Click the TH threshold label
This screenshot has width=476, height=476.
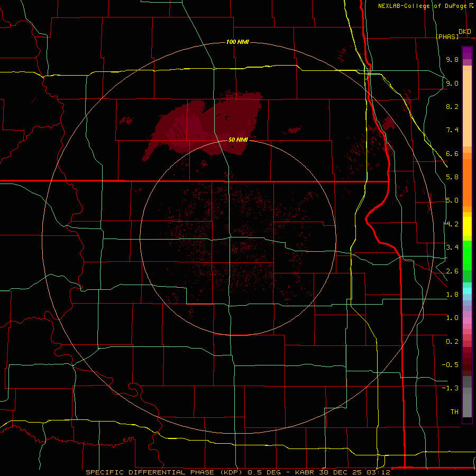pyautogui.click(x=454, y=412)
